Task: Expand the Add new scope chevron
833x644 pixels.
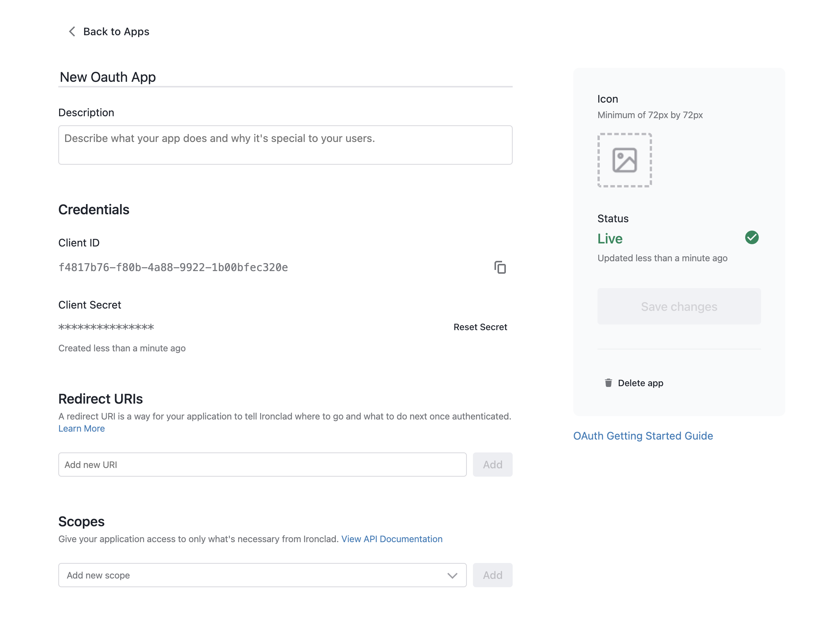Action: click(x=452, y=575)
